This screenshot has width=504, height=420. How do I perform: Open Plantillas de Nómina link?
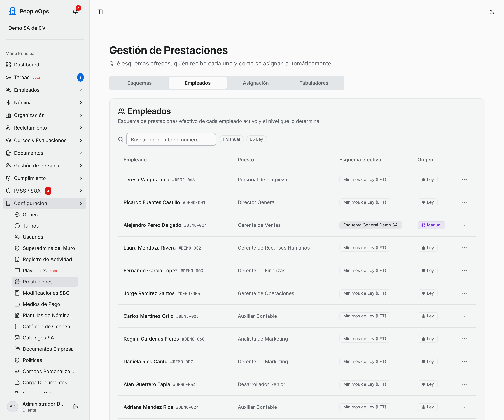[x=45, y=315]
